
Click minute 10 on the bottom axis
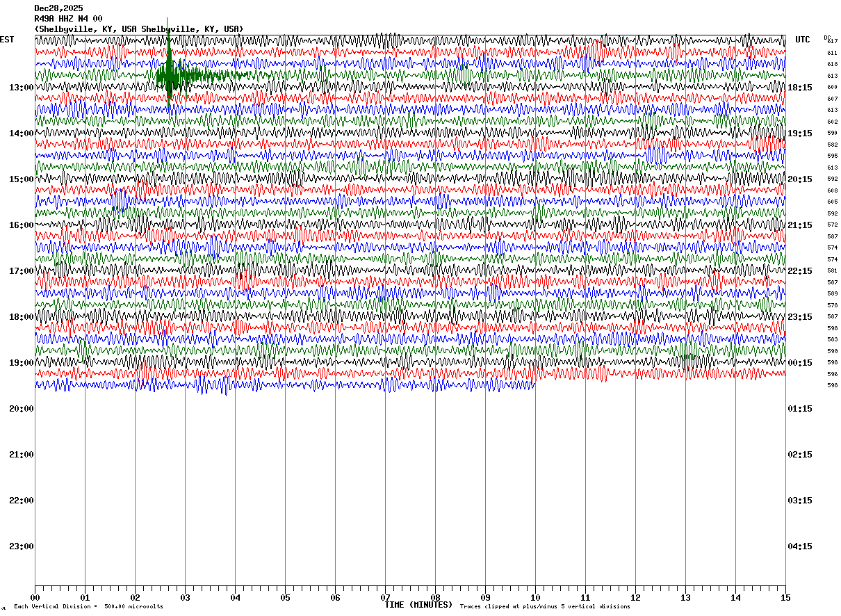click(535, 598)
